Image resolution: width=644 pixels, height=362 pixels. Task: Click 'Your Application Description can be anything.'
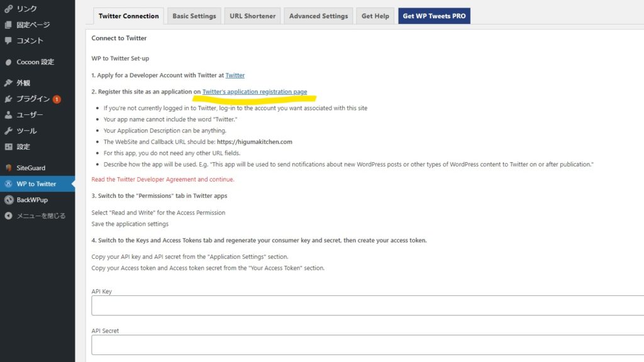pyautogui.click(x=165, y=131)
